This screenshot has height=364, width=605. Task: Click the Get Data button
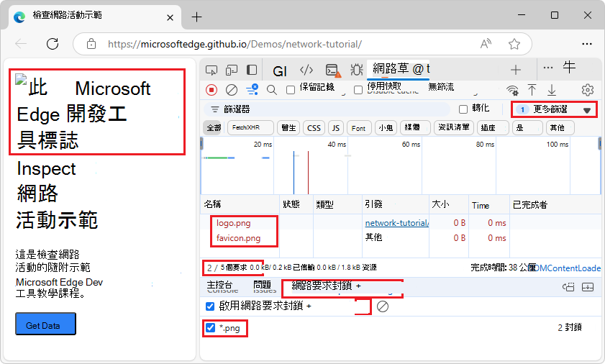tap(45, 324)
